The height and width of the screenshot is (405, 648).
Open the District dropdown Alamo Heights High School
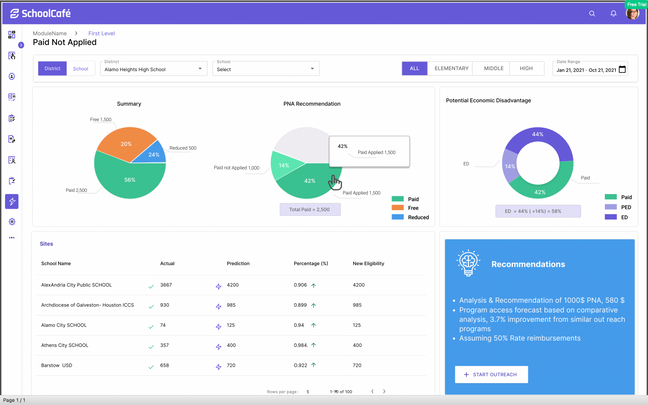tap(153, 69)
